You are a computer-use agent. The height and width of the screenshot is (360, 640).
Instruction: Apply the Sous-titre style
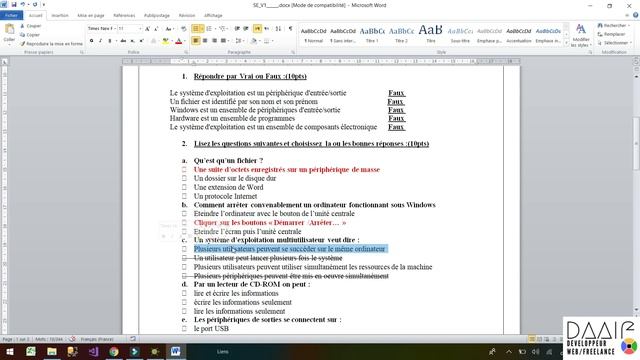click(x=460, y=35)
